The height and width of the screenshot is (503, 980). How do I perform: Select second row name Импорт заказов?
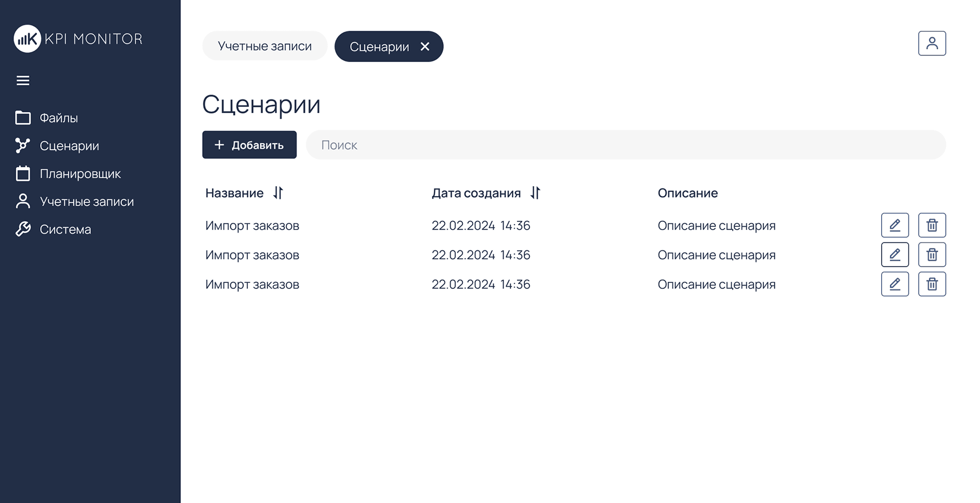(x=252, y=255)
